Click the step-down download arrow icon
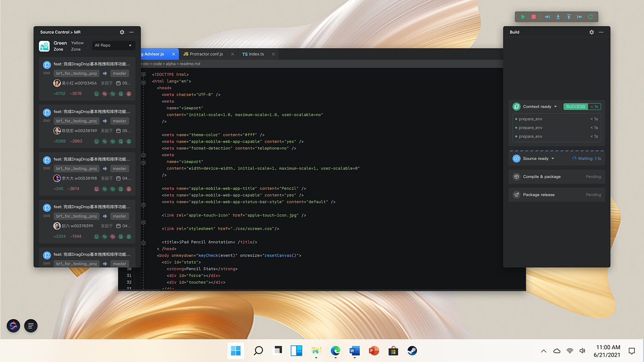This screenshot has height=362, width=644. tap(558, 17)
